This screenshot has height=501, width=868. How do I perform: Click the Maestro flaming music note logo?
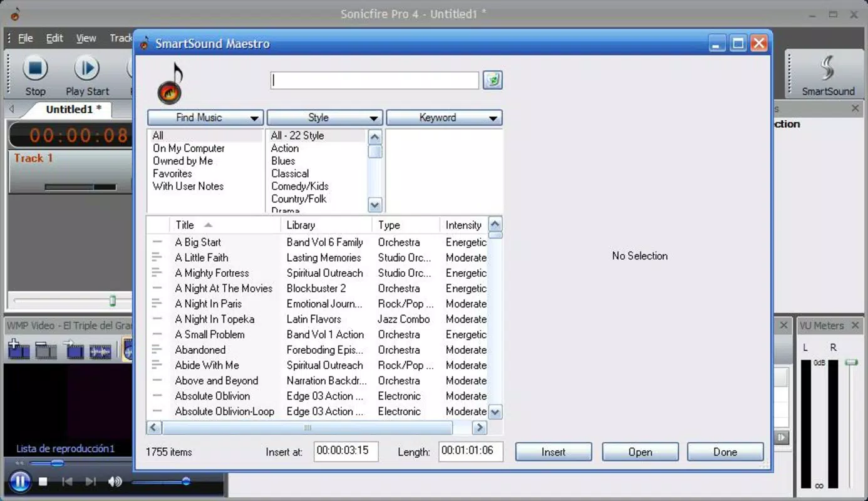click(x=170, y=83)
